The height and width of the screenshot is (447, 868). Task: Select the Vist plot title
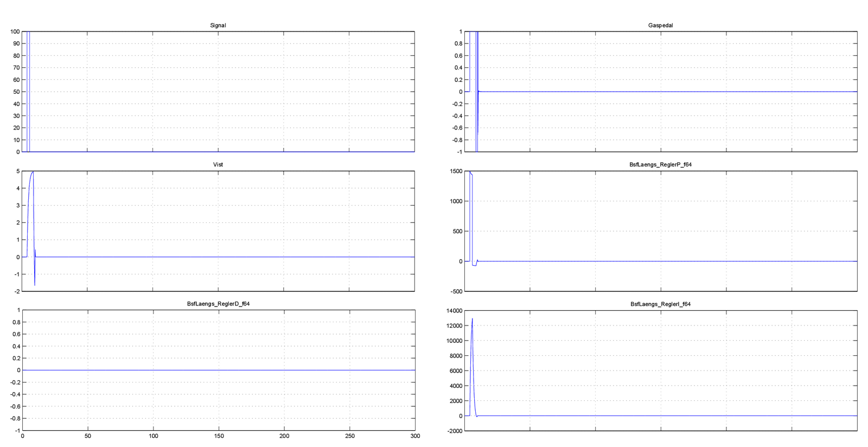(218, 164)
